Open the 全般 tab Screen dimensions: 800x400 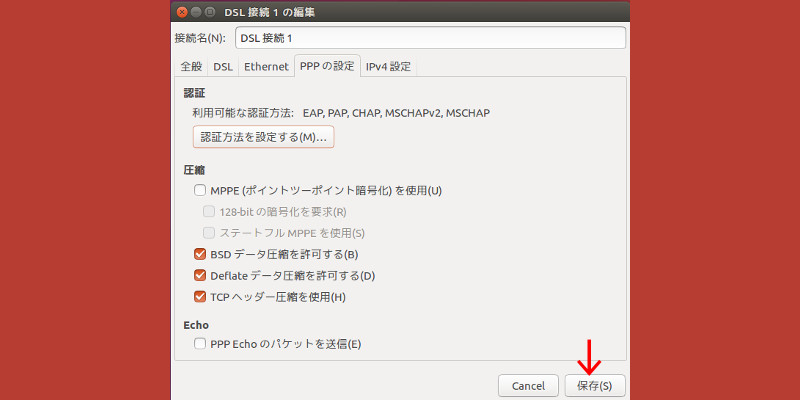(x=191, y=67)
